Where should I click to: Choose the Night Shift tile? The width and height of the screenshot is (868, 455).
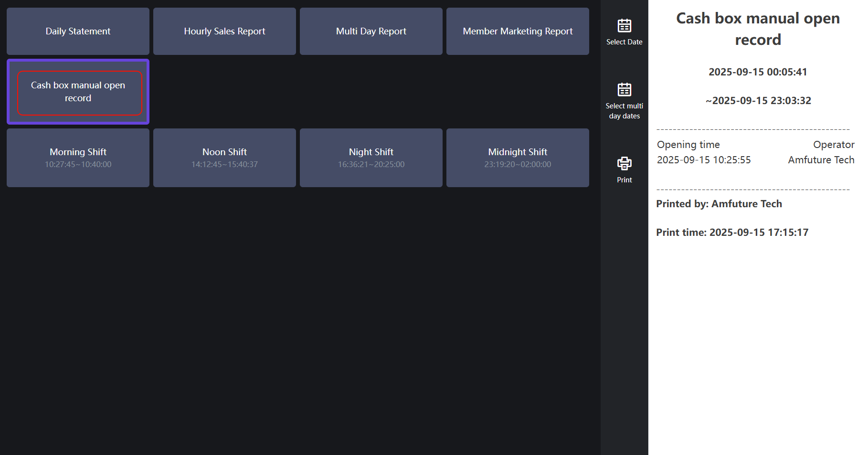click(371, 158)
